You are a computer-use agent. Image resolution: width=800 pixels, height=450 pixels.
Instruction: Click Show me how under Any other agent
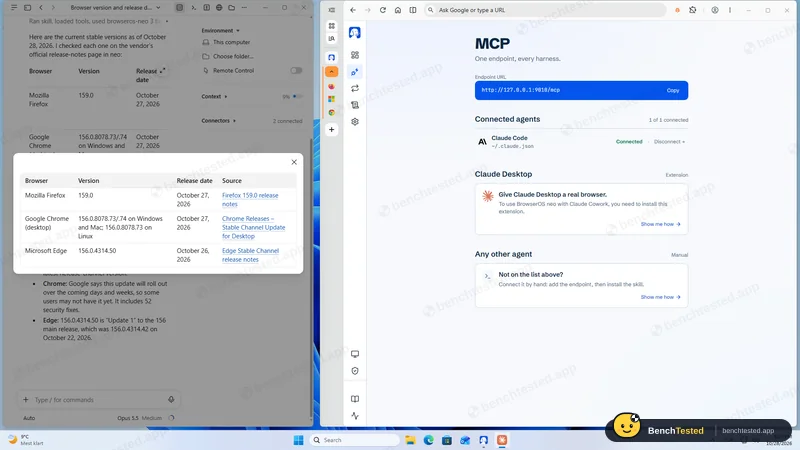(660, 297)
